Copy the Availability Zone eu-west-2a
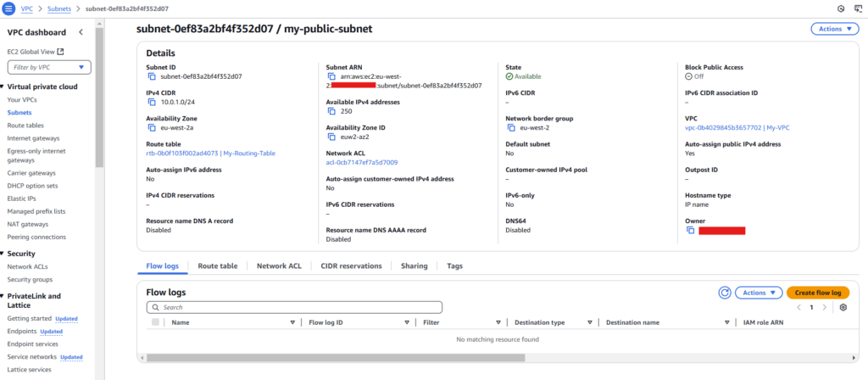Screen dimensions: 868x380 tap(152, 127)
